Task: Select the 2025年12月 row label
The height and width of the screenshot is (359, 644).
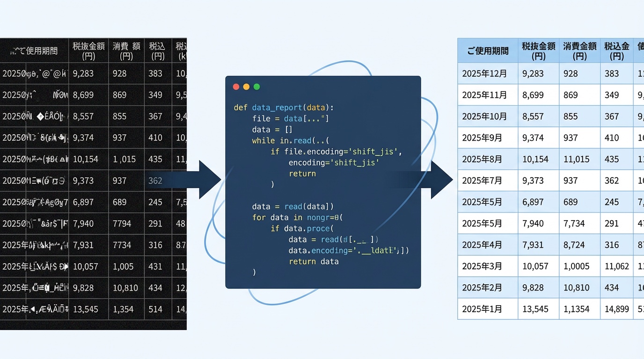Action: (484, 74)
